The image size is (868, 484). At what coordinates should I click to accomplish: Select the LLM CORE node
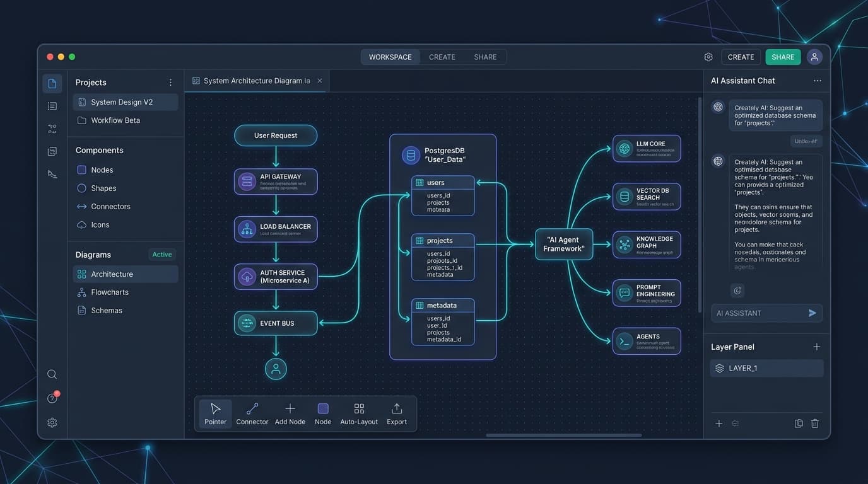pos(647,149)
